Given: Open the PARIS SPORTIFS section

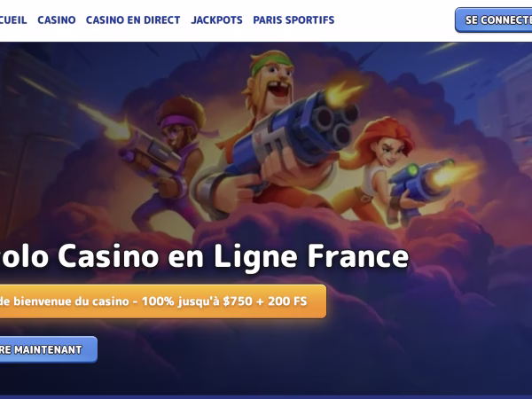Looking at the screenshot, I should [x=293, y=20].
